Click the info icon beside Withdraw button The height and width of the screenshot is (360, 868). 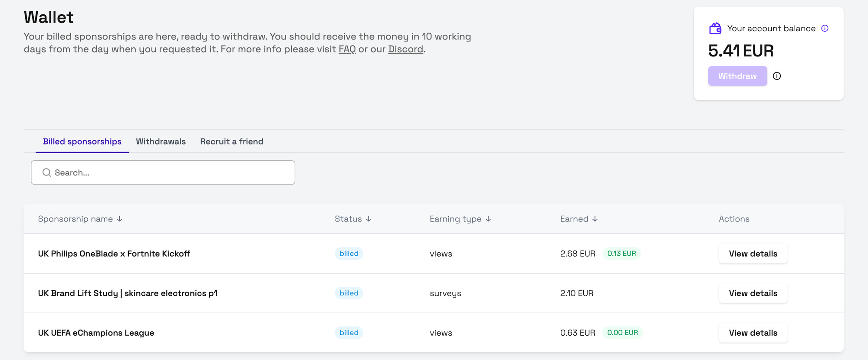tap(777, 76)
